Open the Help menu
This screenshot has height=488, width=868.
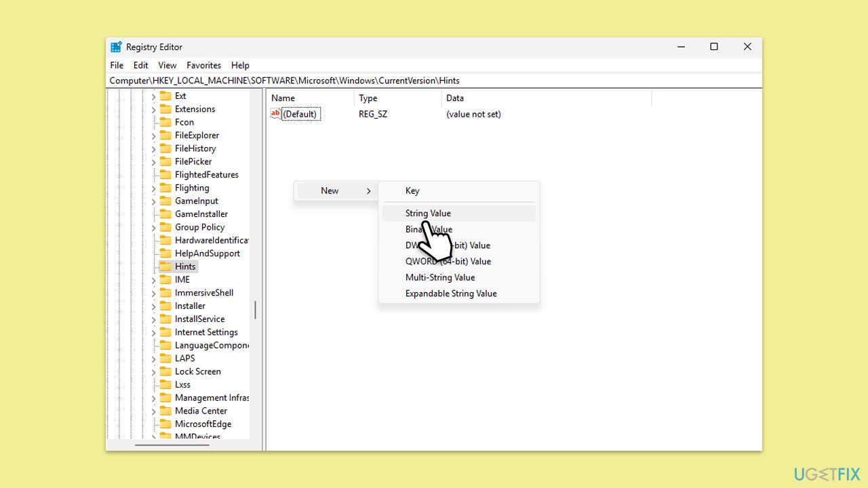tap(240, 65)
